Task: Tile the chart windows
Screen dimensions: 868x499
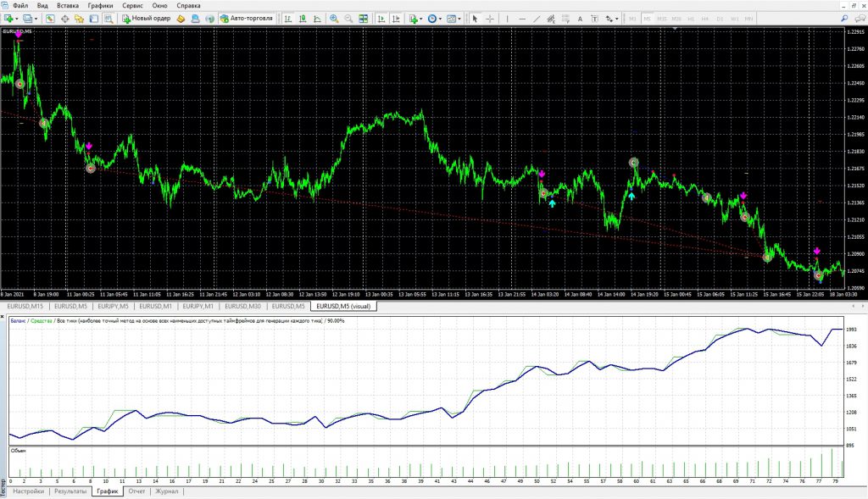Action: (x=364, y=18)
